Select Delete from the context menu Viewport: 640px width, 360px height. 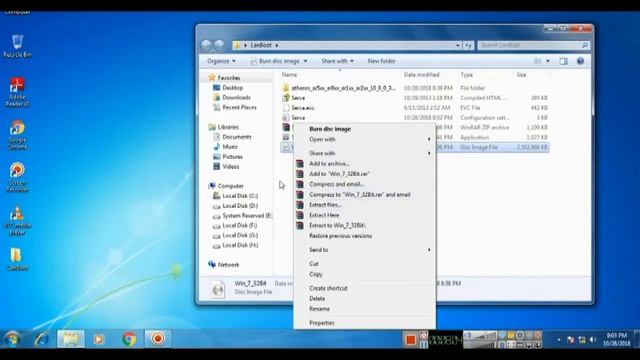(364, 299)
